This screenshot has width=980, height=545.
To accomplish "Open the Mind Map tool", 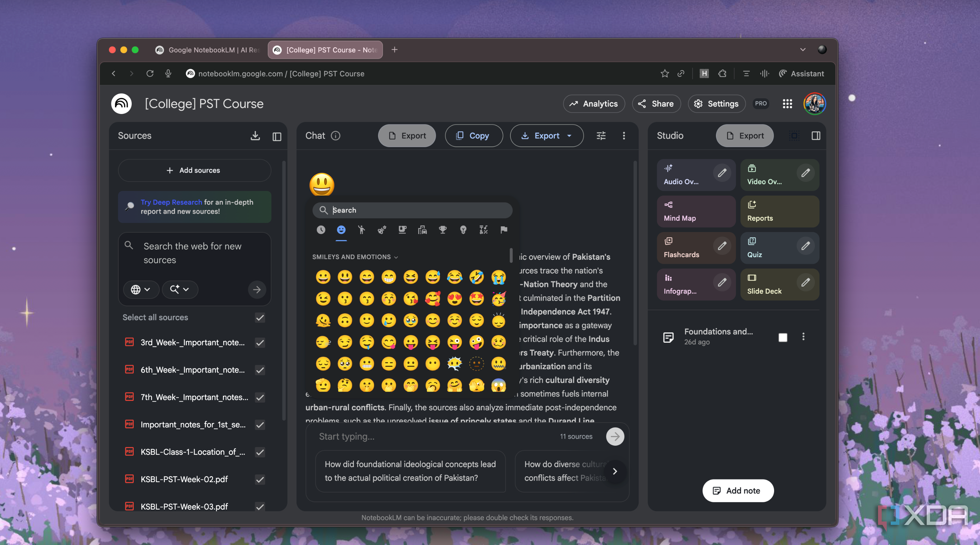I will pyautogui.click(x=696, y=212).
